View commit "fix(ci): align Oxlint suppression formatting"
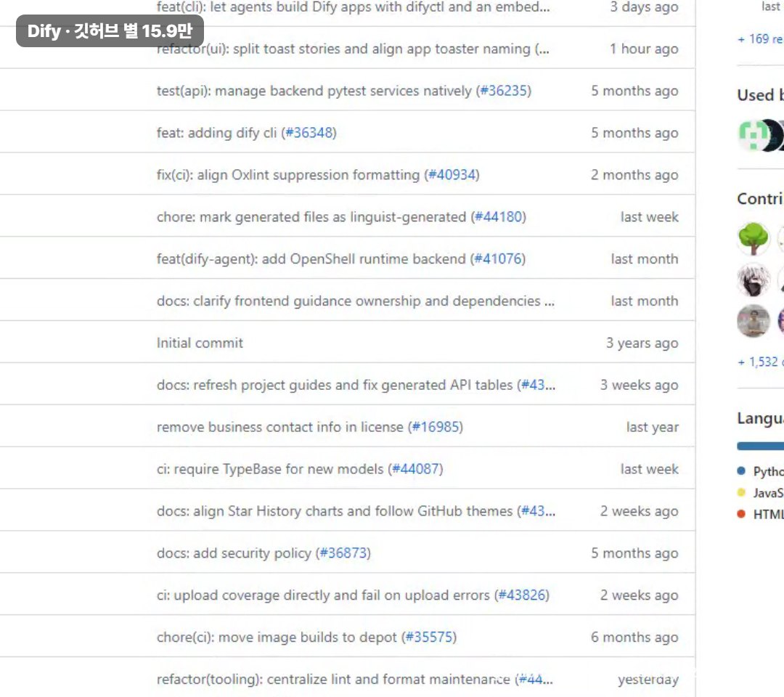Viewport: 784px width, 697px height. click(288, 174)
